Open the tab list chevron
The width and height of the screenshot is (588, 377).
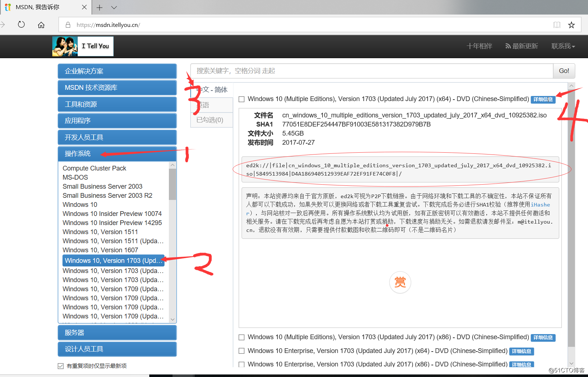(114, 7)
